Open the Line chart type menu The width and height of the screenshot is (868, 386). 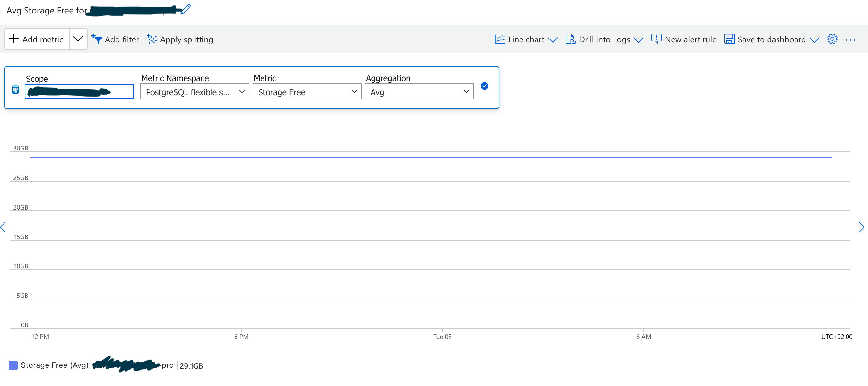coord(526,39)
